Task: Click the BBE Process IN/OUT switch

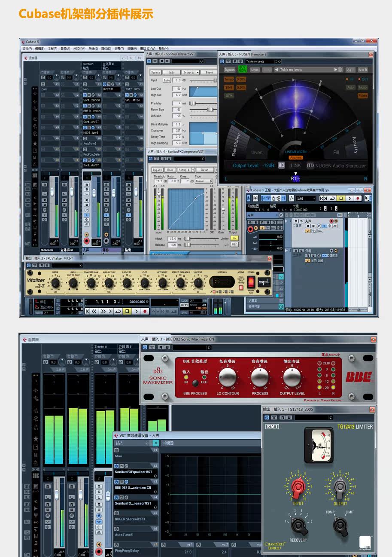Action: coord(195,383)
